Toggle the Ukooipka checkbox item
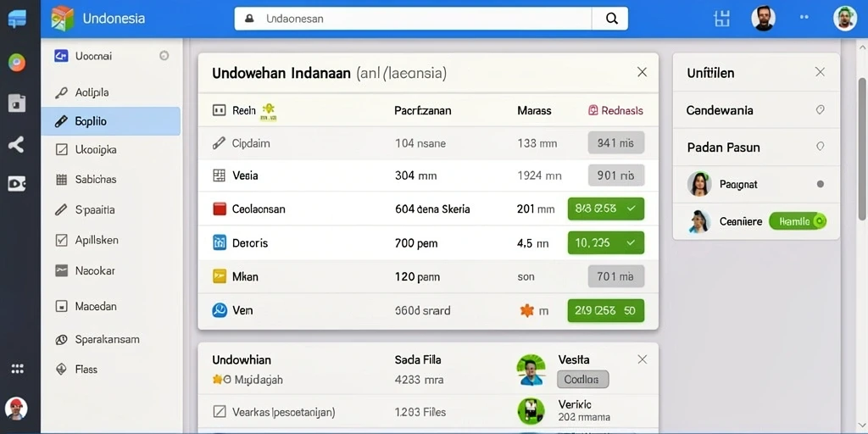 pos(61,149)
